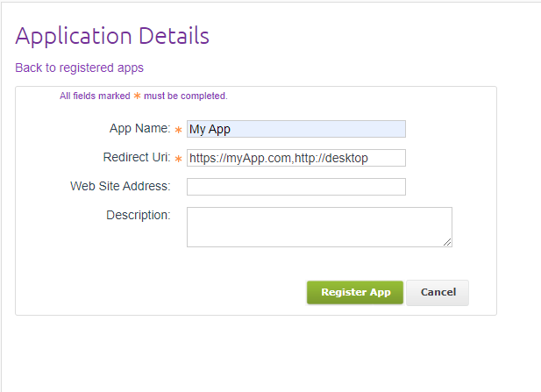This screenshot has width=541, height=392.
Task: Click the Application Details heading
Action: (112, 36)
